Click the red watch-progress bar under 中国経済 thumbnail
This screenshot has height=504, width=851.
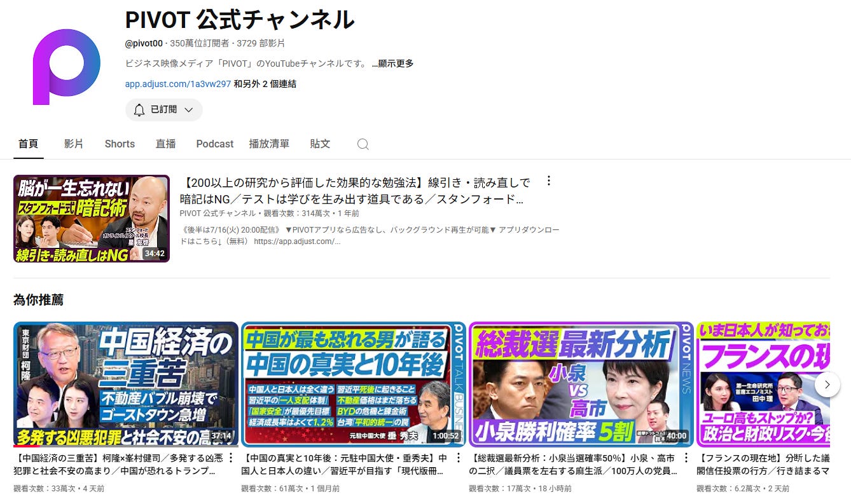tap(27, 446)
